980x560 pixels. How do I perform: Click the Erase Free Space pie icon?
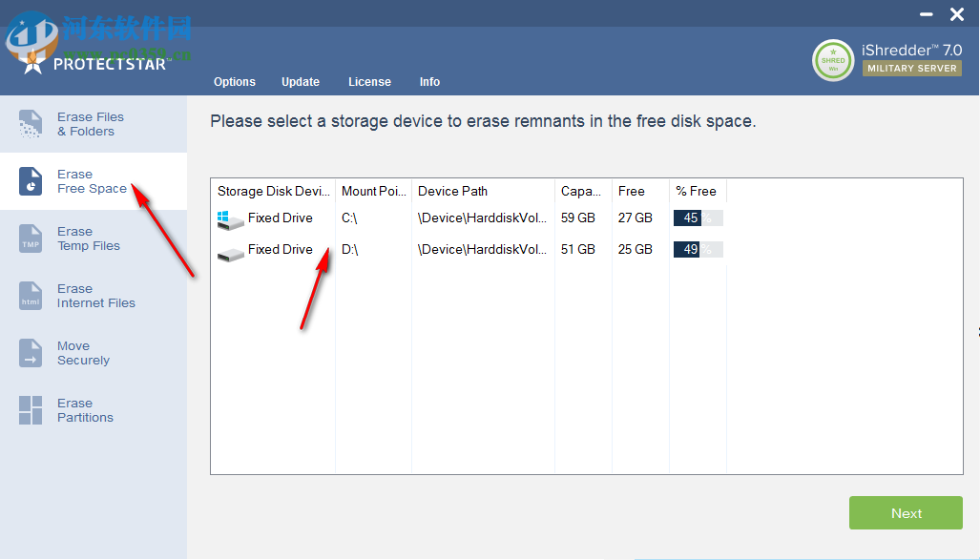(x=31, y=181)
